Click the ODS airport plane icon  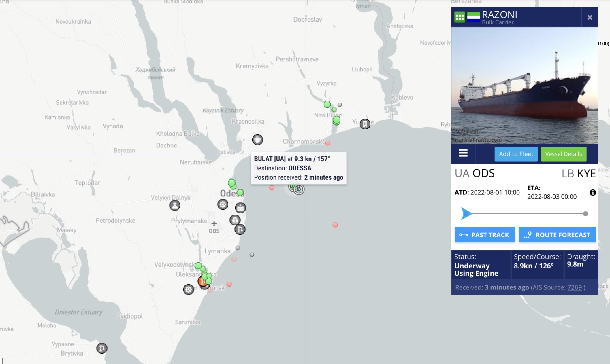click(214, 223)
